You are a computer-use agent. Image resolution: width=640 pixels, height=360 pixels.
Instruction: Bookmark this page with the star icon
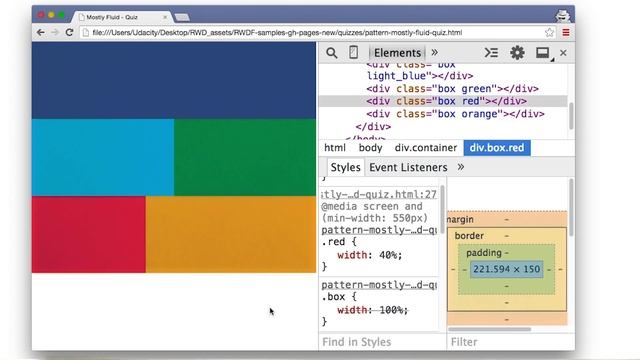point(549,33)
